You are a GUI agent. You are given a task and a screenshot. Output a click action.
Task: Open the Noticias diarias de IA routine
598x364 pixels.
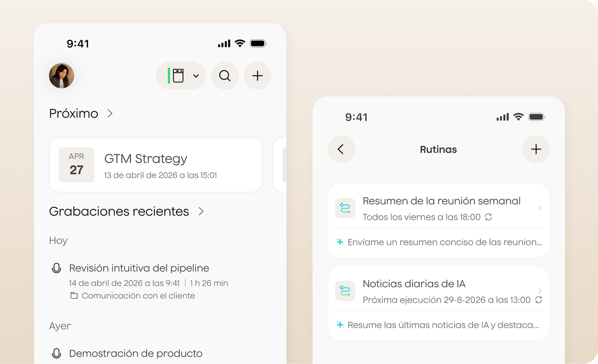pos(439,303)
